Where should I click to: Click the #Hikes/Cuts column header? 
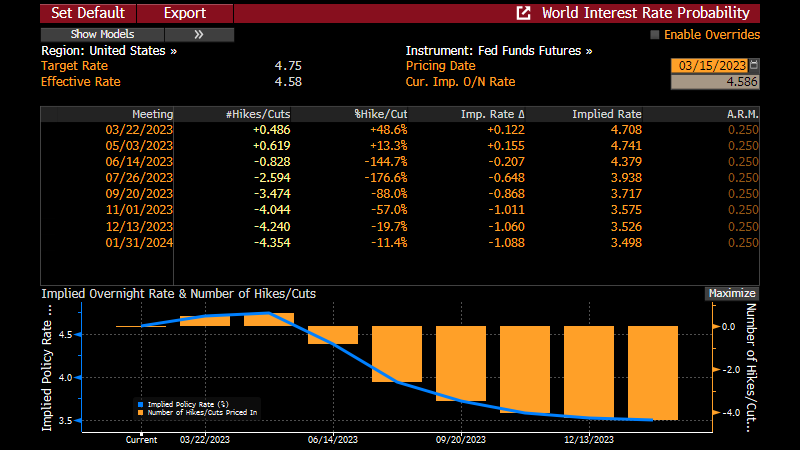click(x=258, y=114)
